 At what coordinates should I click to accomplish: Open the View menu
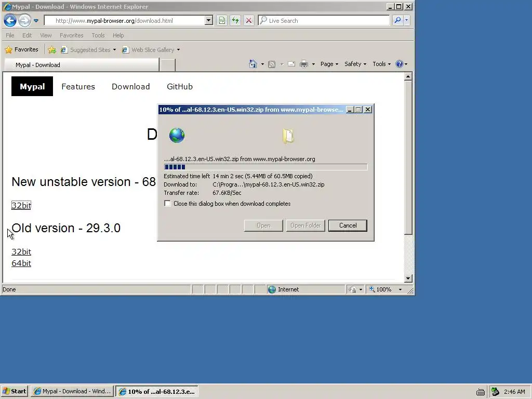pos(46,35)
